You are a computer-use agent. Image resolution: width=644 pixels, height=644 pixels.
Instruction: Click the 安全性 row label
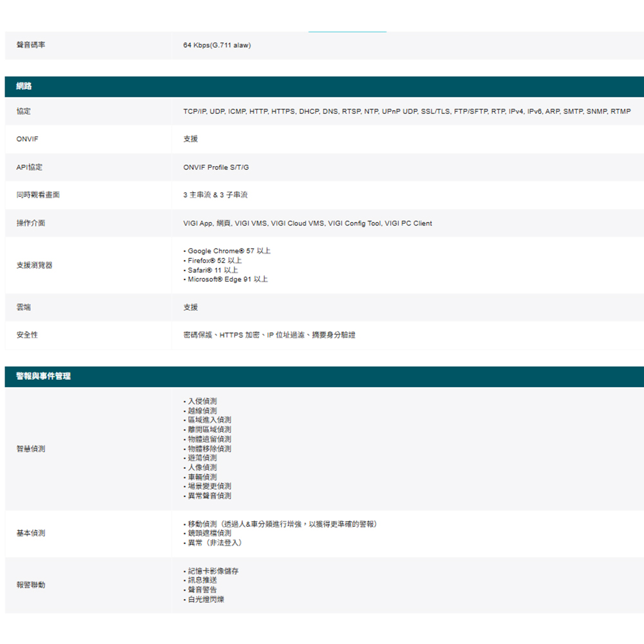pyautogui.click(x=27, y=335)
